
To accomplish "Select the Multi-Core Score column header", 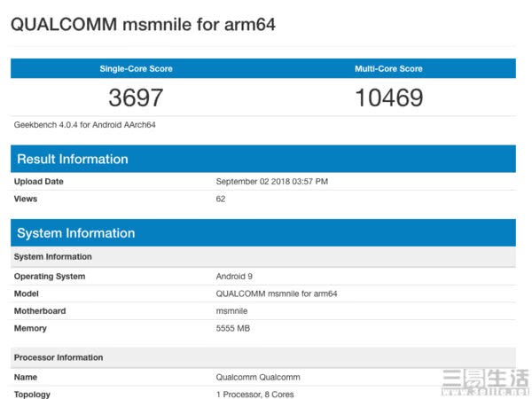I will click(388, 68).
